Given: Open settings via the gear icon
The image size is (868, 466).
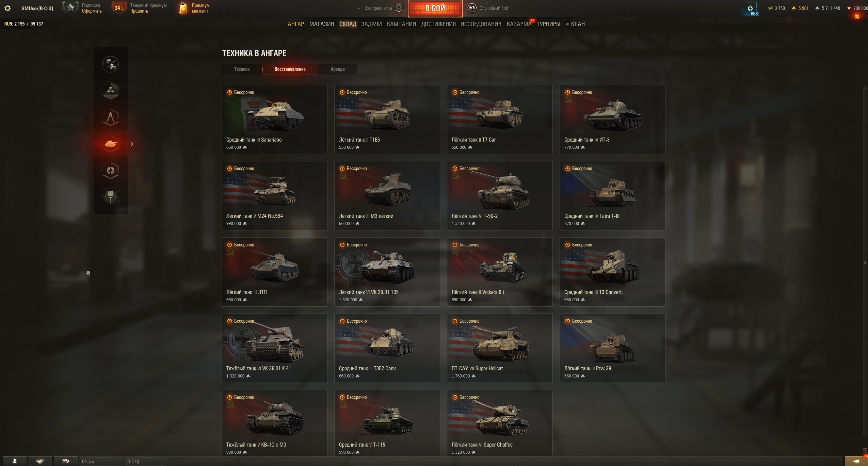Looking at the screenshot, I should [x=7, y=8].
